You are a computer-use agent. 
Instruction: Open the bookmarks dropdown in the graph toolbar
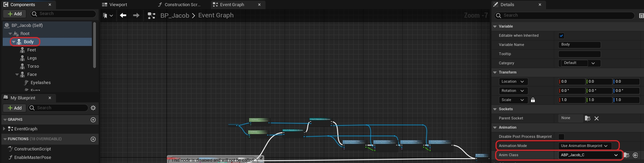[x=108, y=16]
